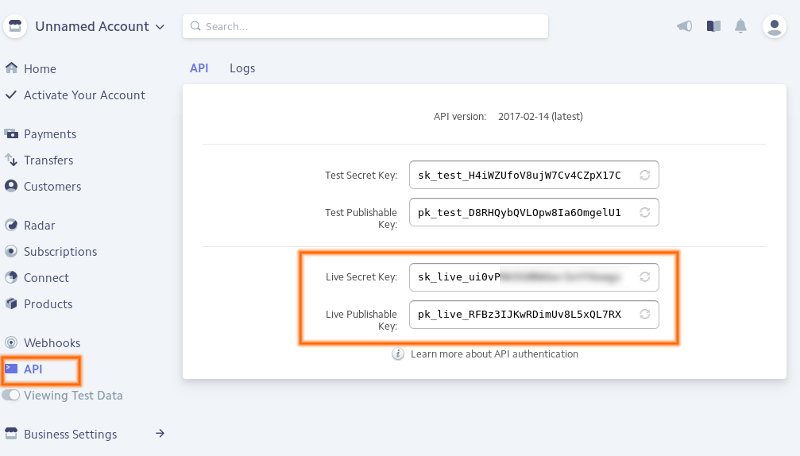Roll the Live Secret Key refresh icon
The height and width of the screenshot is (456, 800).
(x=645, y=276)
